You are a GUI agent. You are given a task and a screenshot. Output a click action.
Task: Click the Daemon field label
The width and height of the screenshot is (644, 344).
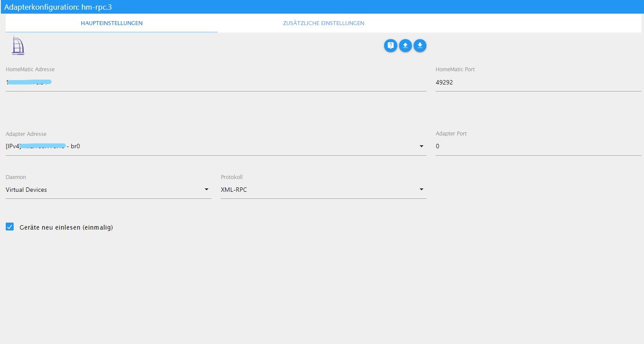coord(16,177)
